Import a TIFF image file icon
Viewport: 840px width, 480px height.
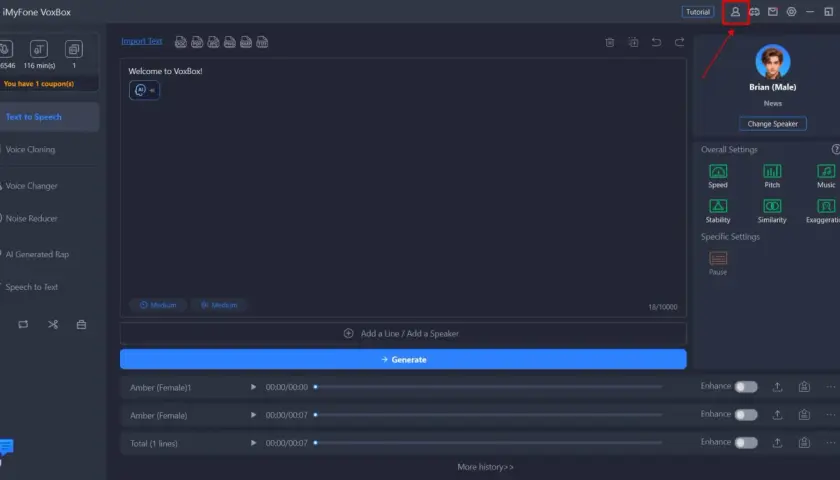262,42
